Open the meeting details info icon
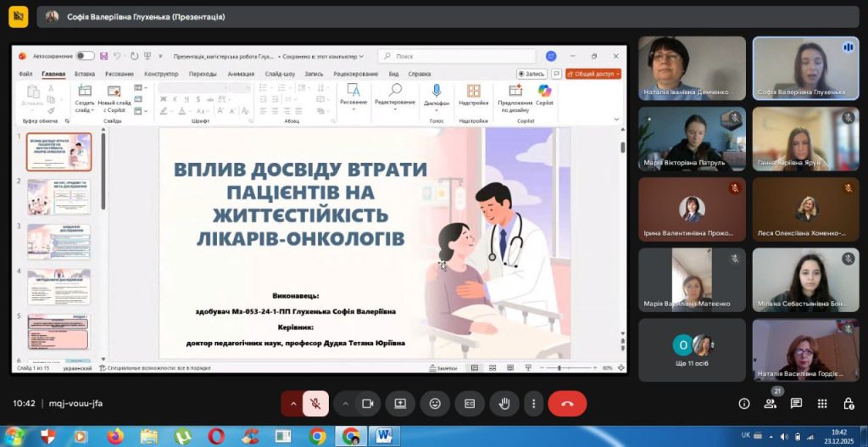 (744, 404)
